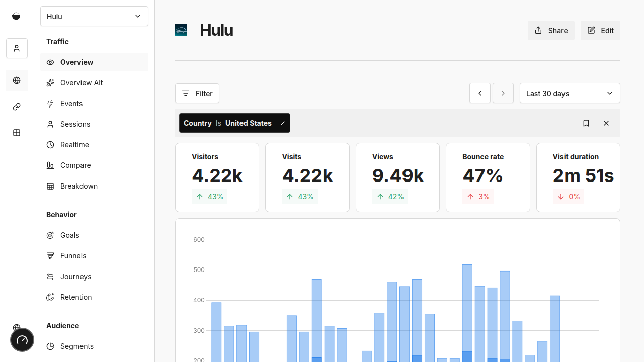Open the user profile icon in rail

click(17, 48)
